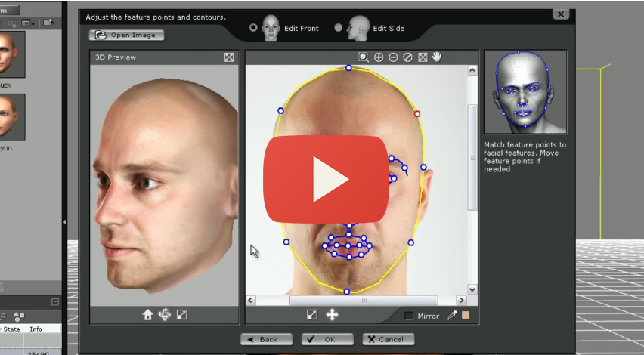Select the second head thumbnail in content list

pyautogui.click(x=11, y=117)
